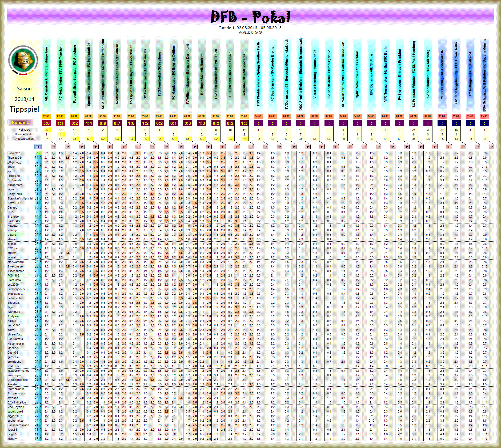Select player name starwarrior03

pos(16,262)
